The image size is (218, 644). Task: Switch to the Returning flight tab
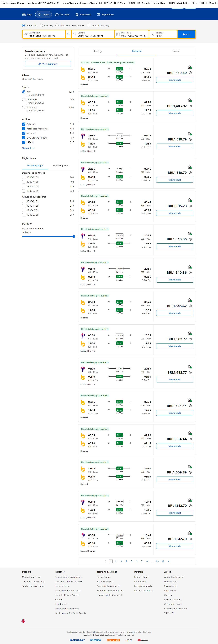click(x=61, y=166)
